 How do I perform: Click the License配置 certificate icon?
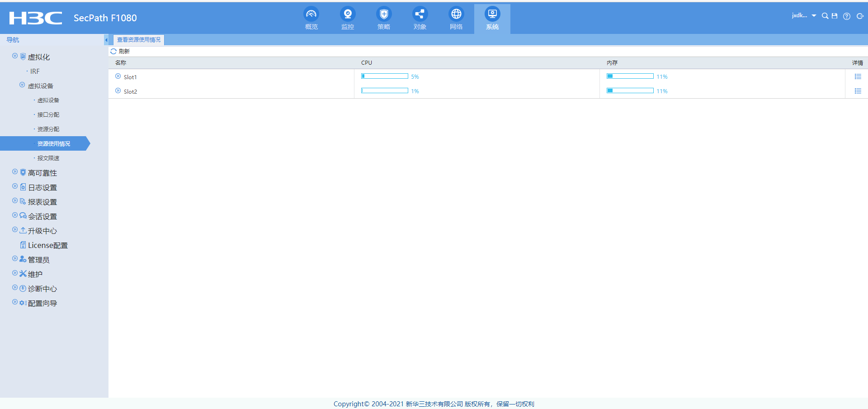point(23,245)
